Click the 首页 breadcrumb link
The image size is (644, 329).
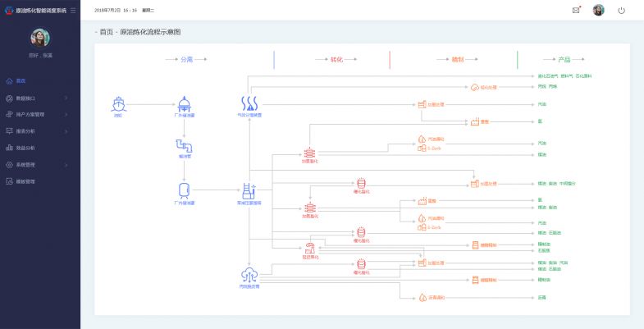[x=106, y=32]
